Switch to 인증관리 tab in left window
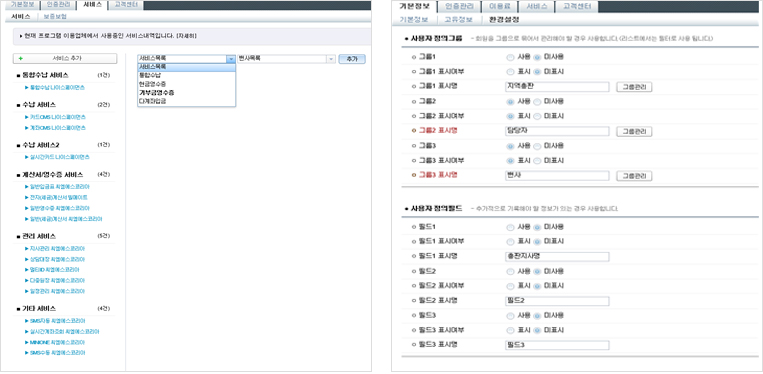The width and height of the screenshot is (763, 374). point(58,4)
